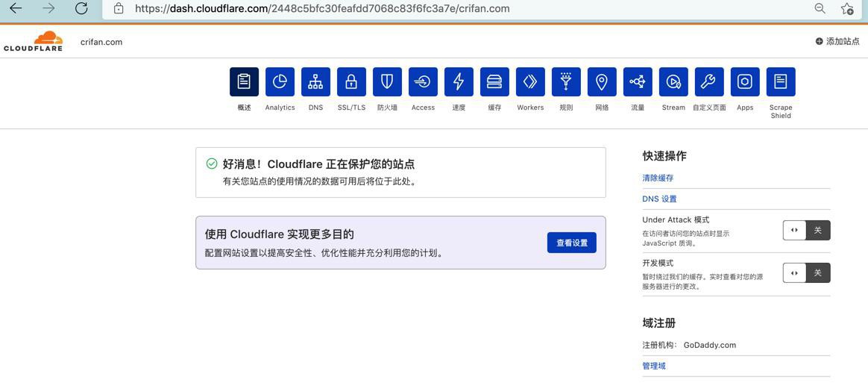
Task: Open the Apps section icon
Action: [745, 82]
